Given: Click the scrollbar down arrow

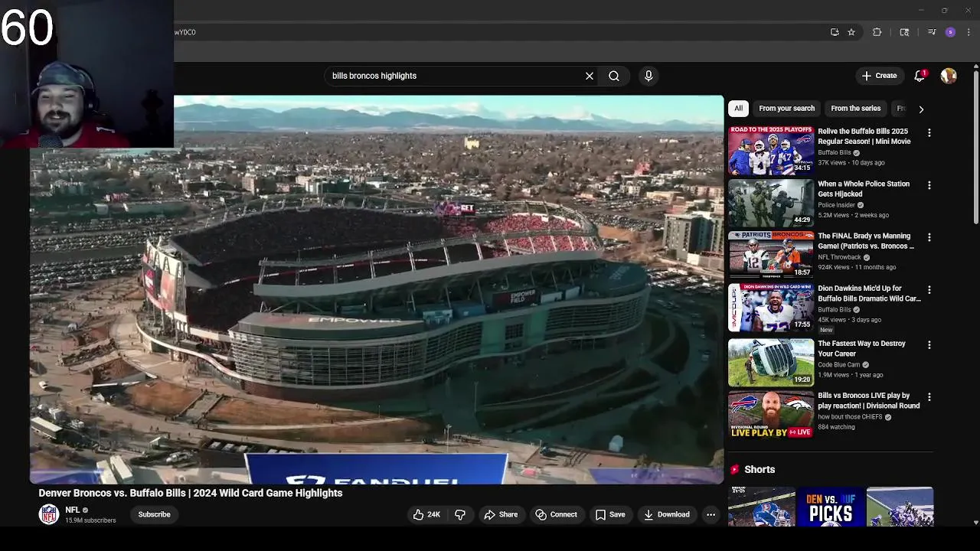Looking at the screenshot, I should (975, 523).
